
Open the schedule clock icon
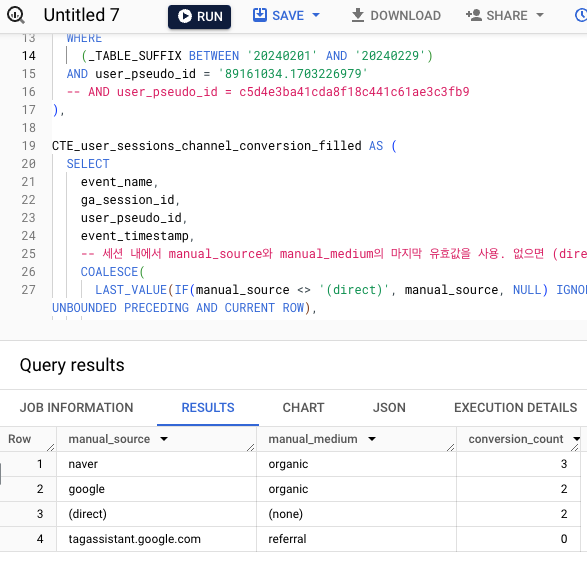[x=581, y=15]
